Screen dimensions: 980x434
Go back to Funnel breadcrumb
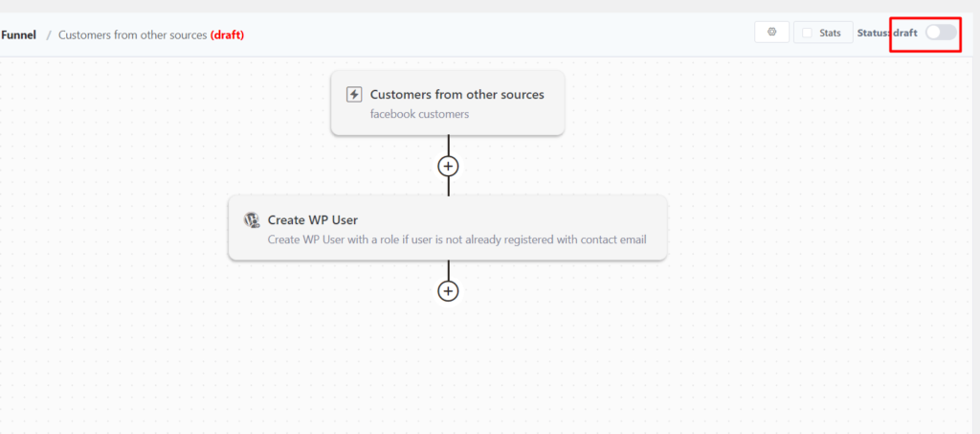[x=18, y=34]
